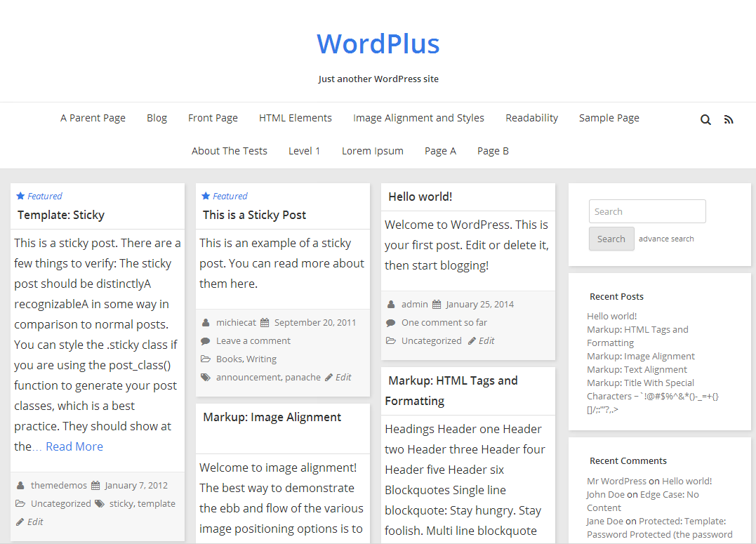Open the Template: Sticky post title
This screenshot has height=544, width=756.
(61, 215)
